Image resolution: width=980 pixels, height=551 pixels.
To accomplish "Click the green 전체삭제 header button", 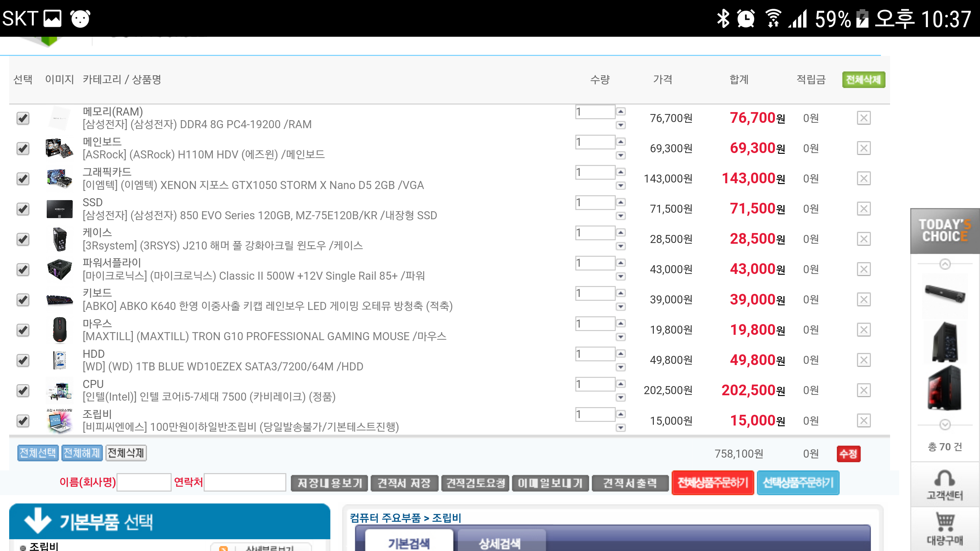I will tap(864, 80).
